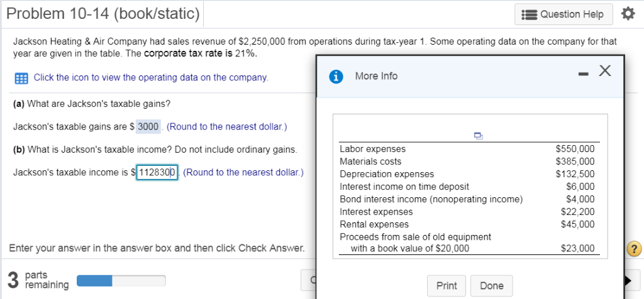Click the $6,000 interest income value
644x299 pixels.
(x=580, y=187)
